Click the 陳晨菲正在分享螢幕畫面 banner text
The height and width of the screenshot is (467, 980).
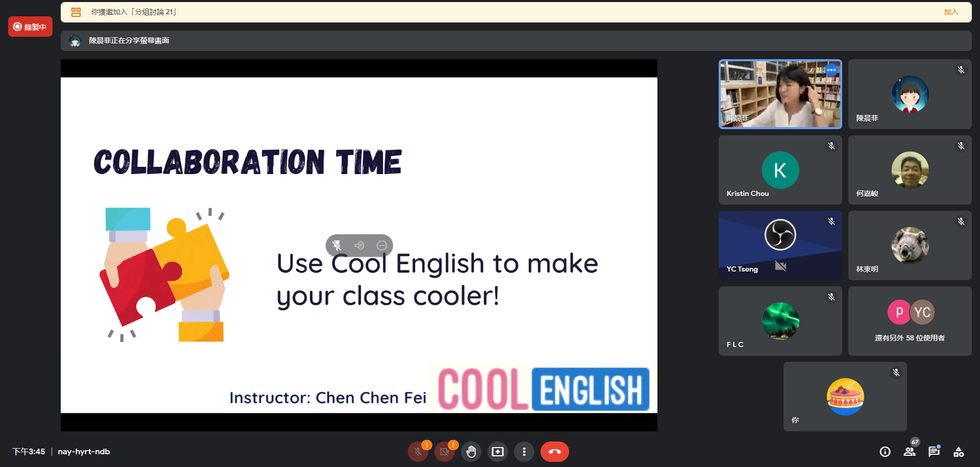[x=129, y=41]
